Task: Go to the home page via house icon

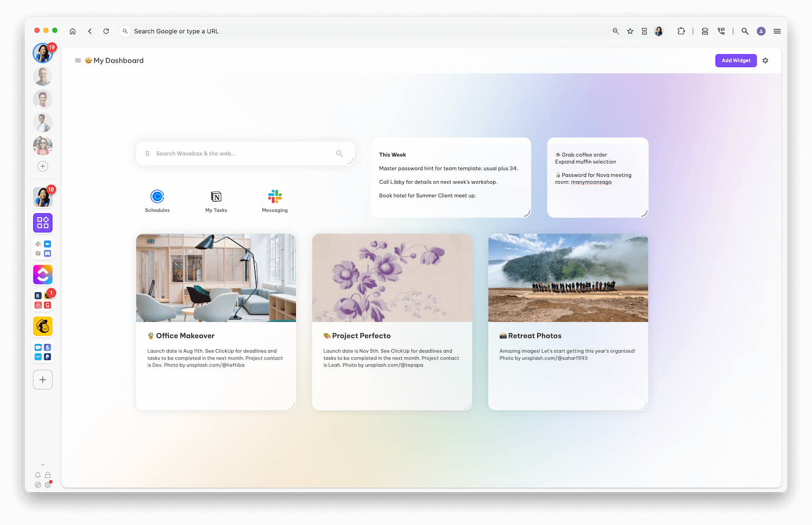Action: (73, 31)
